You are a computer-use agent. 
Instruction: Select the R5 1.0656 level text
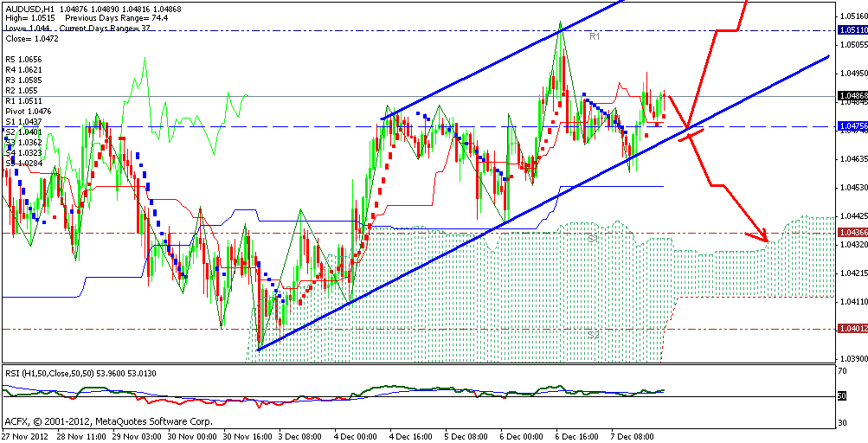tap(23, 59)
